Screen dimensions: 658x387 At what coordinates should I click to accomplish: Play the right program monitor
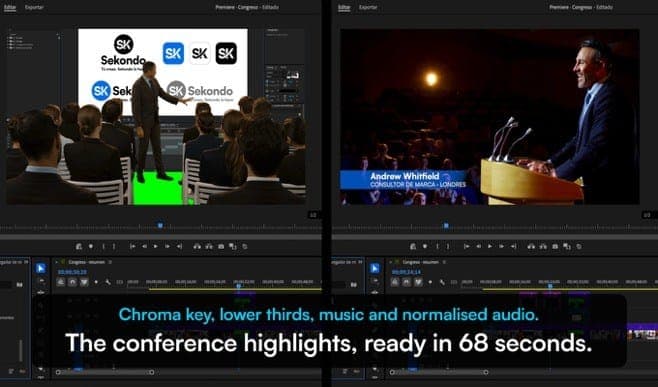(489, 246)
